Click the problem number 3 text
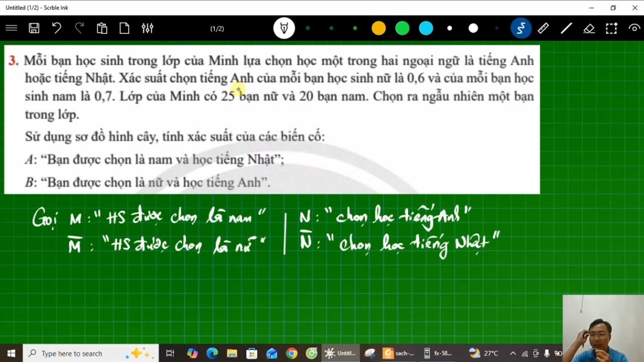The image size is (644, 362). tap(14, 61)
